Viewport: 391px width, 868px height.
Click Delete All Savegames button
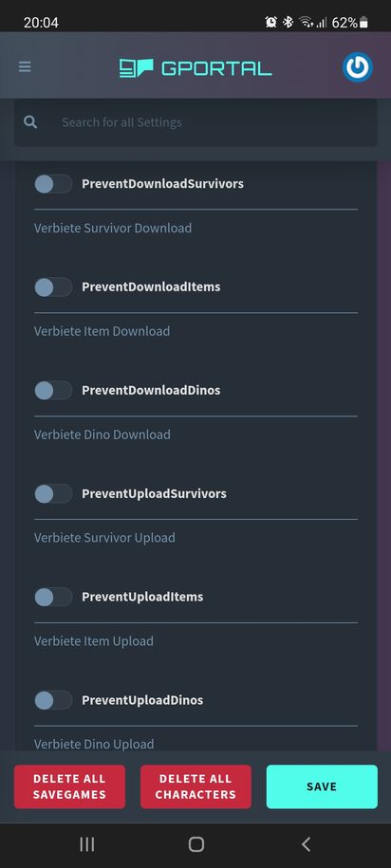tap(69, 786)
